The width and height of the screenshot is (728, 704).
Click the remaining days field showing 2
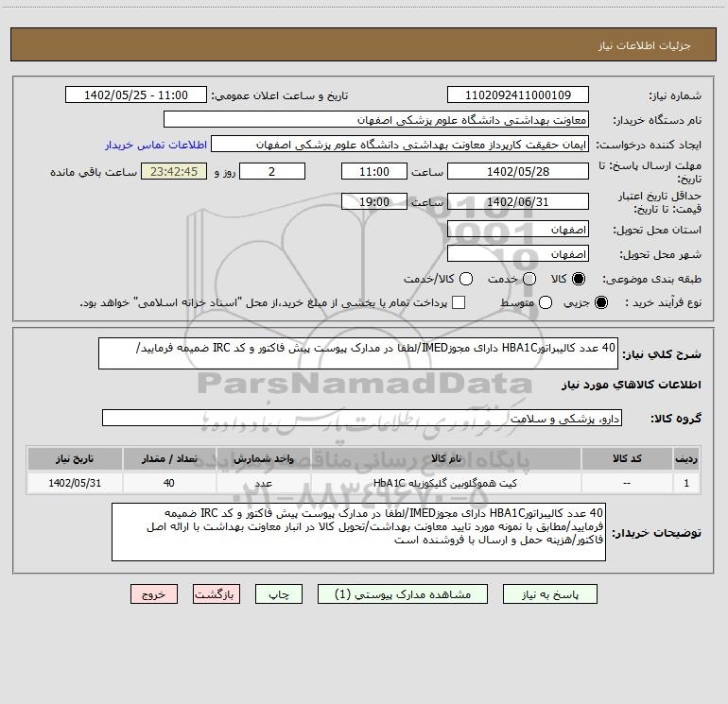point(272,171)
